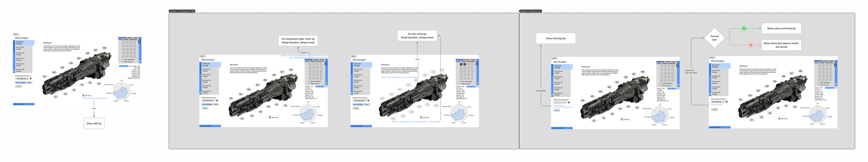Viewport: 868px width, 162px height.
Task: Click Clear button in leftmost mockup
Action: point(29,83)
